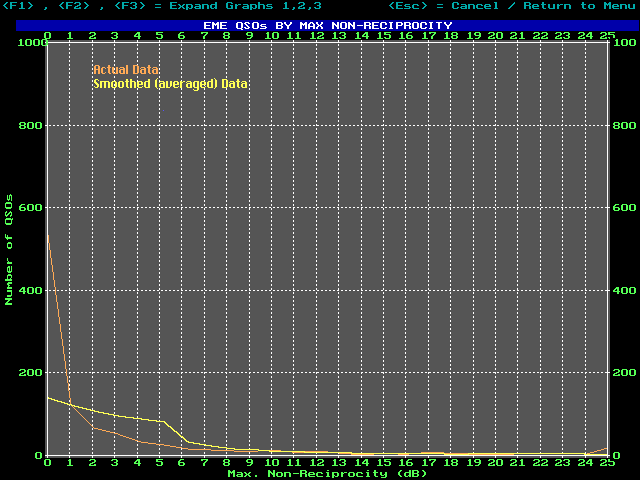Viewport: 640px width, 480px height.
Task: Click top axis tick label 22
Action: coord(540,36)
